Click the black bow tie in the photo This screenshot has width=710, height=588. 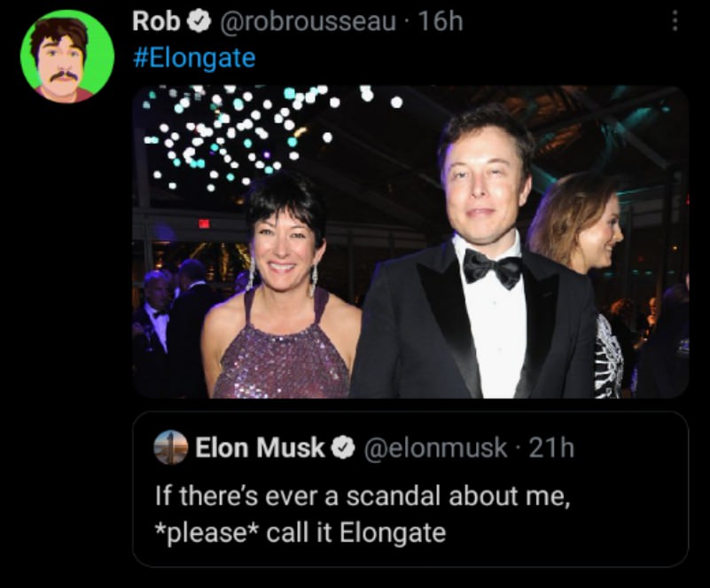click(x=493, y=267)
